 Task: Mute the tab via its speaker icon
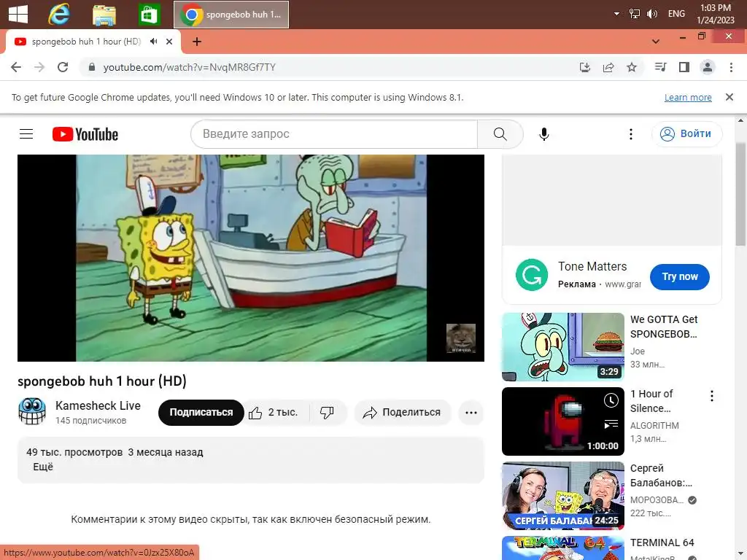153,42
